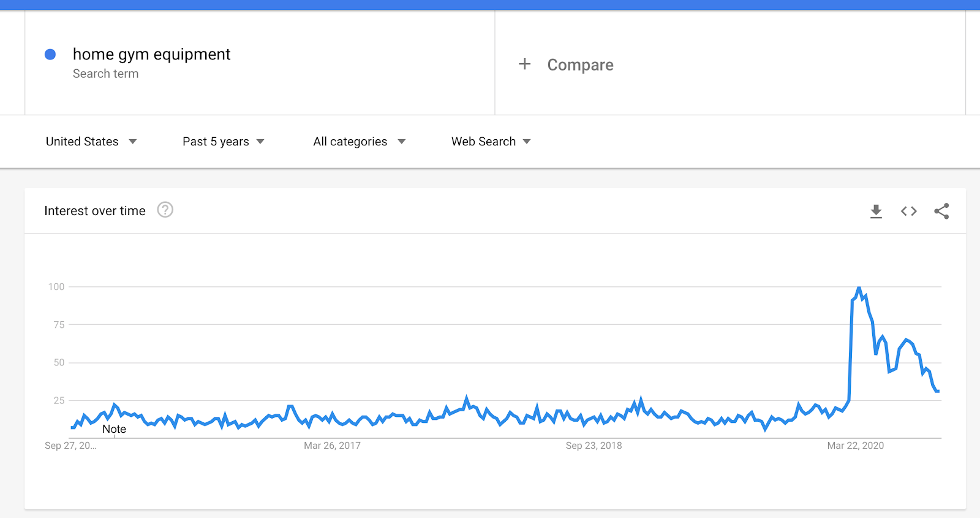980x518 pixels.
Task: Click the Mar 22, 2020 axis label
Action: (856, 446)
